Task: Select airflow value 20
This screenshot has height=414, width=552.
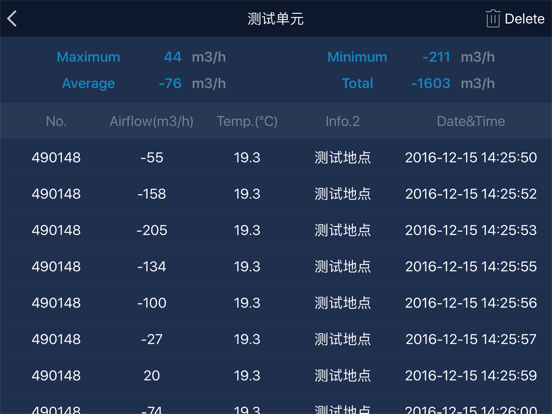Action: point(152,376)
